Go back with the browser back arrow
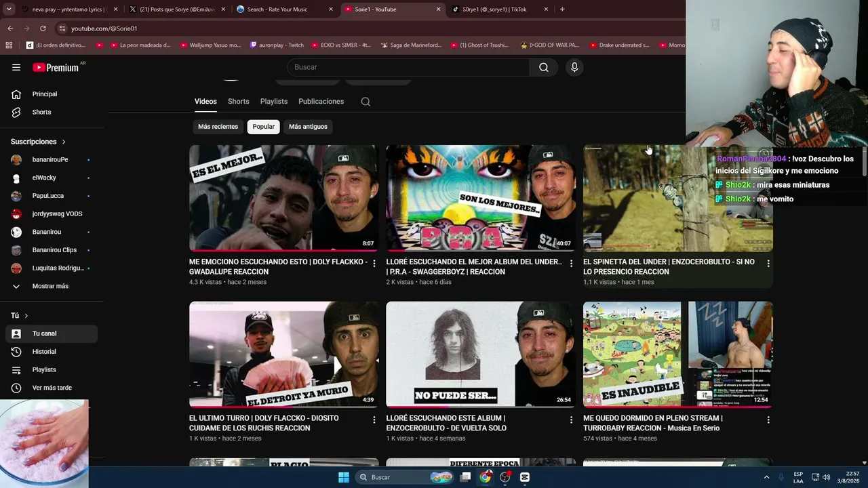The width and height of the screenshot is (868, 488). click(10, 28)
